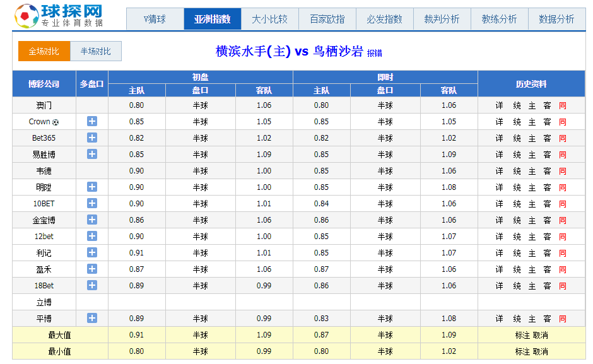Click 客 link in 12bet row
This screenshot has height=364, width=593.
coord(547,237)
